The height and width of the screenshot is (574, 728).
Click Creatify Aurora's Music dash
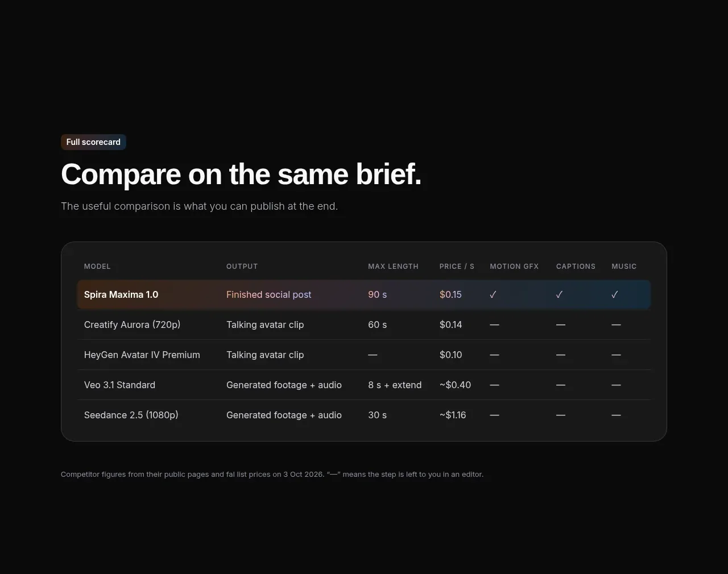tap(616, 325)
